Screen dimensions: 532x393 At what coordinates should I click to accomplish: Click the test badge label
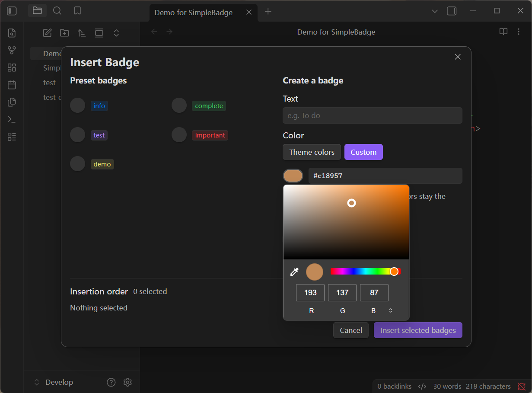point(99,135)
